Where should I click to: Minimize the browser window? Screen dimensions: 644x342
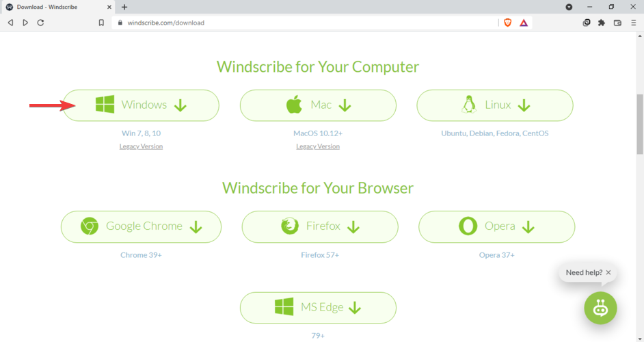point(590,7)
